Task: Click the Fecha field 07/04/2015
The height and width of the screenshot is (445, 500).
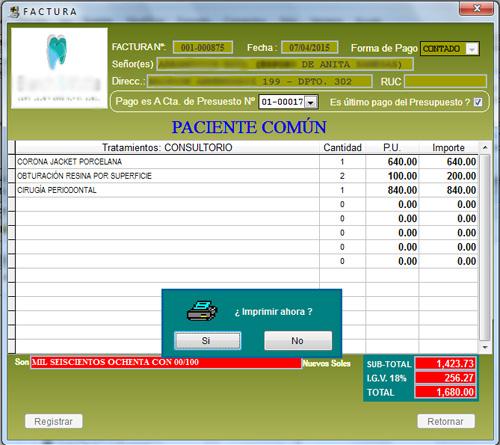Action: tap(310, 47)
